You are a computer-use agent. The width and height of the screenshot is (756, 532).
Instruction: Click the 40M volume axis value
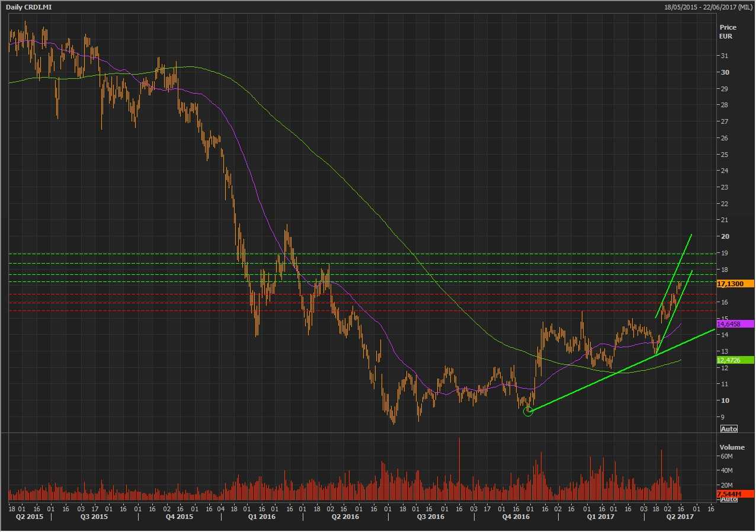[726, 471]
